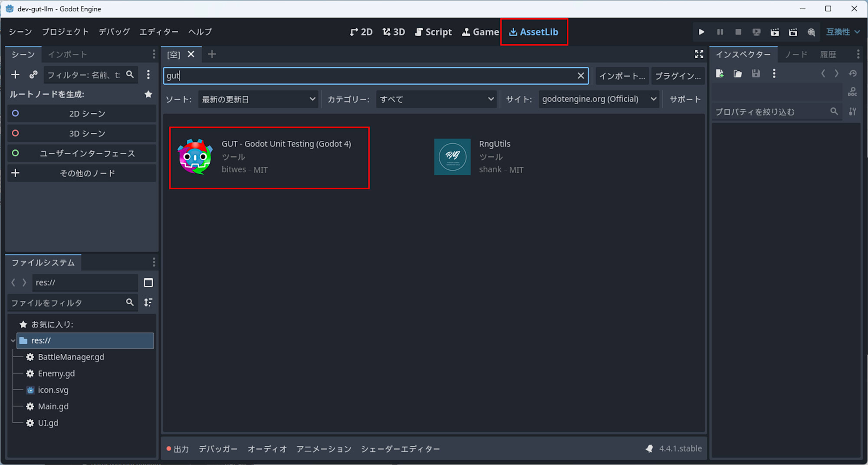
Task: Open the GUT asset thumbnail
Action: pyautogui.click(x=195, y=157)
